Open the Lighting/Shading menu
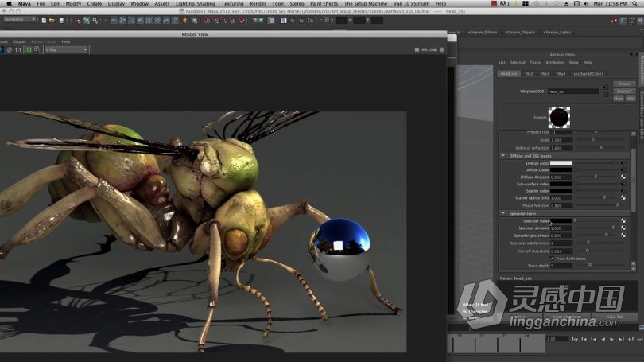The width and height of the screenshot is (644, 362). click(195, 4)
